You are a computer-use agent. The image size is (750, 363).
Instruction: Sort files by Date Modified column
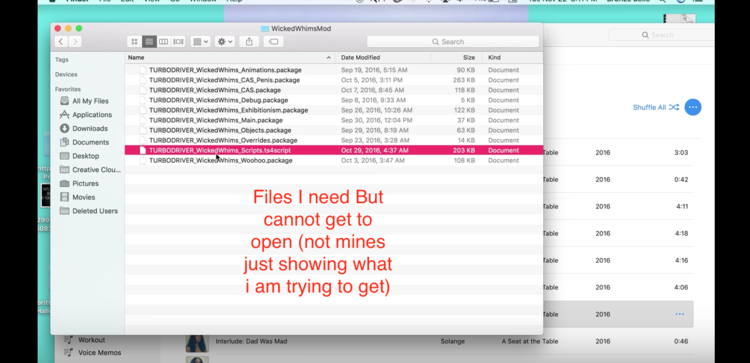click(x=360, y=57)
